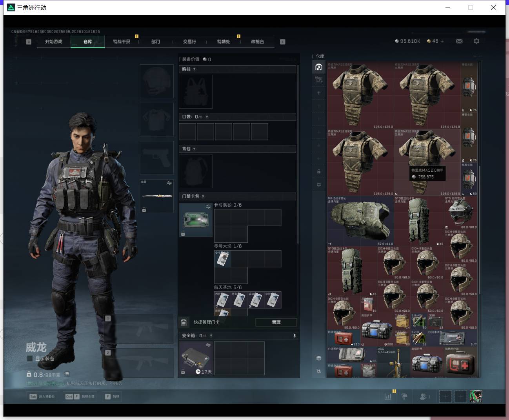
Task: Open the 改枪台 tab
Action: [x=258, y=42]
